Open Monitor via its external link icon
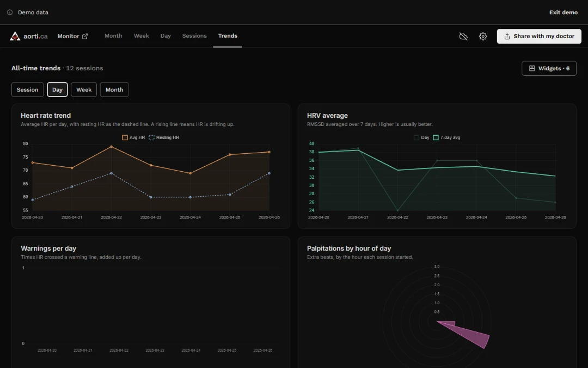 (x=85, y=36)
